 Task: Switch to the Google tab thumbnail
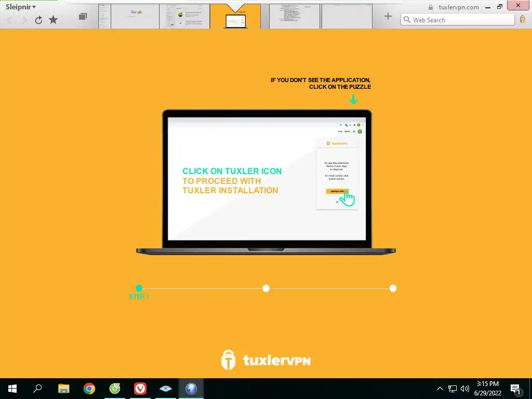135,16
